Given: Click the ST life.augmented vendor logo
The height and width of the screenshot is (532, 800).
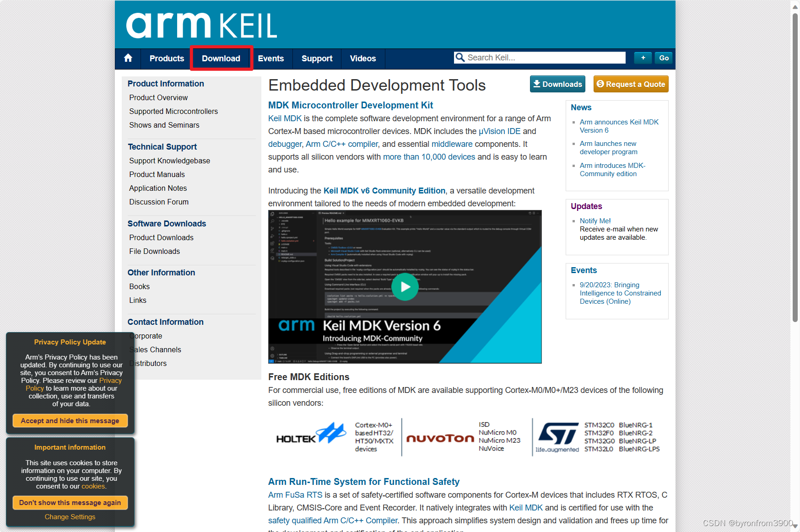Looking at the screenshot, I should tap(557, 437).
